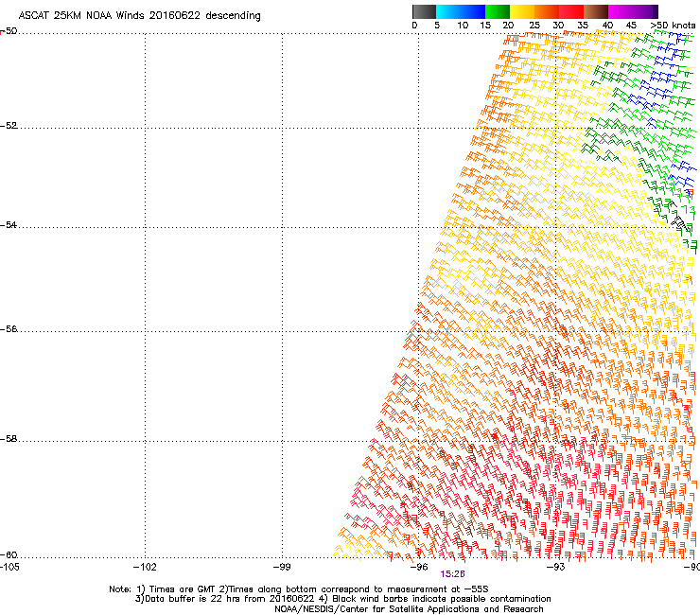
Task: Click the '-50' latitude axis label
Action: pyautogui.click(x=9, y=31)
